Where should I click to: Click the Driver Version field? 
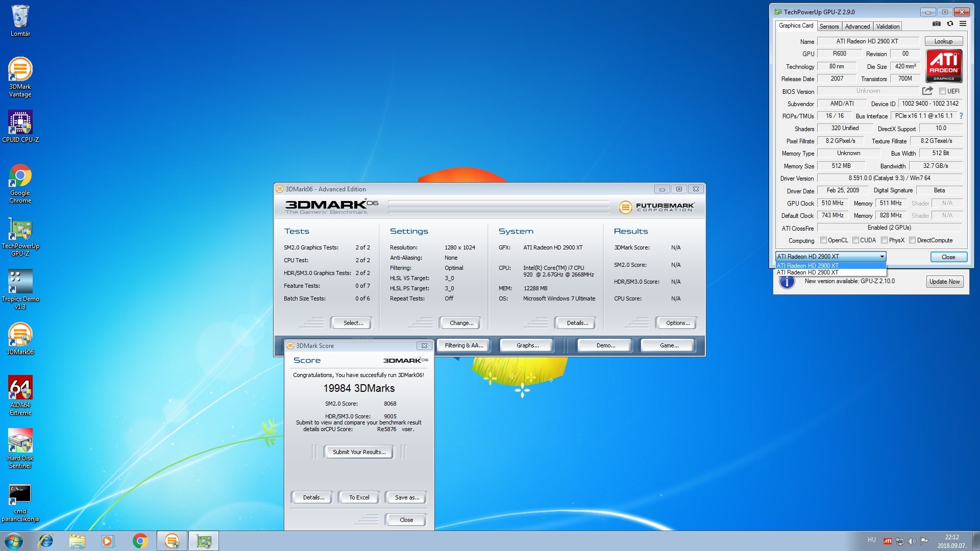pyautogui.click(x=890, y=178)
